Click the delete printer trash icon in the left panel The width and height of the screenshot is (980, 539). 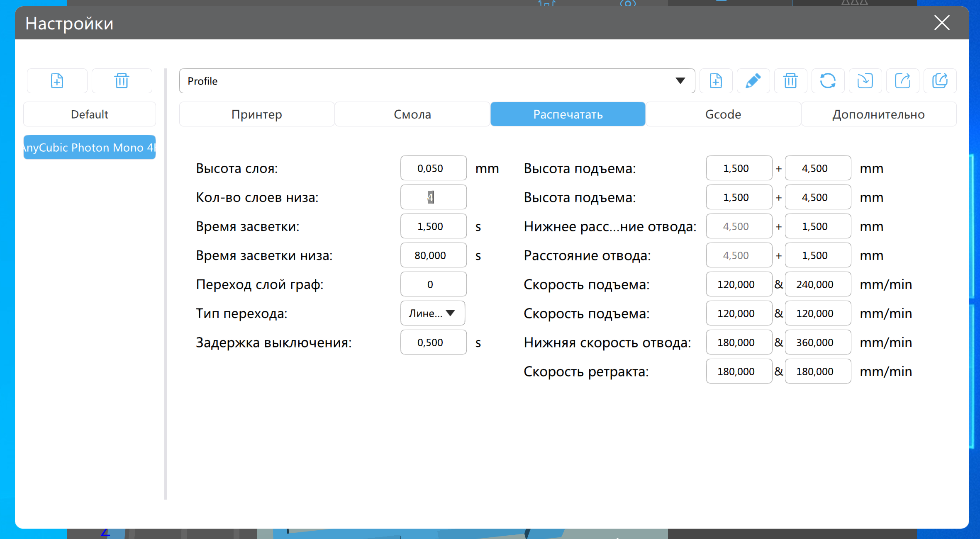coord(122,81)
